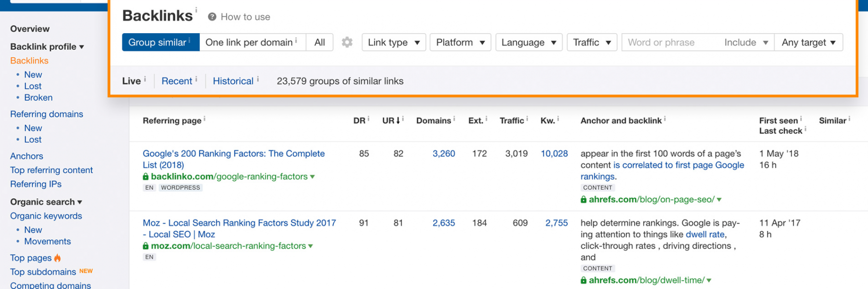
Task: Click the Traffic column header
Action: (512, 120)
